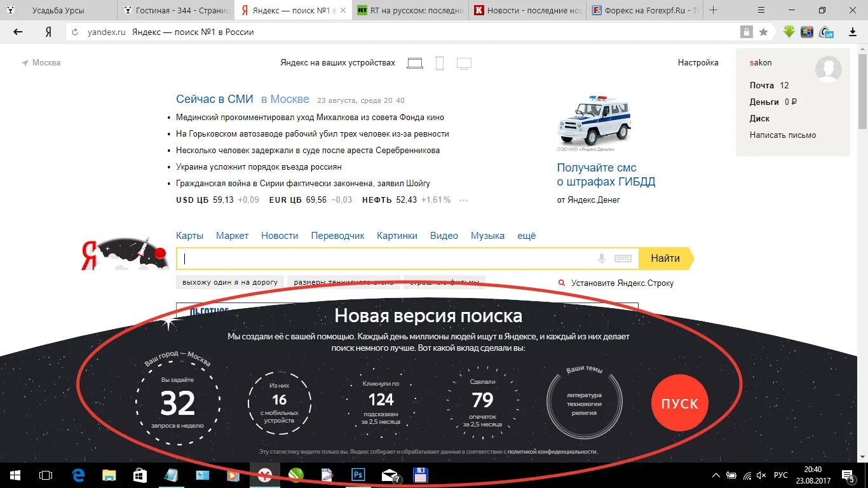Open the browser hamburger menu
The width and height of the screenshot is (868, 488).
tap(762, 10)
